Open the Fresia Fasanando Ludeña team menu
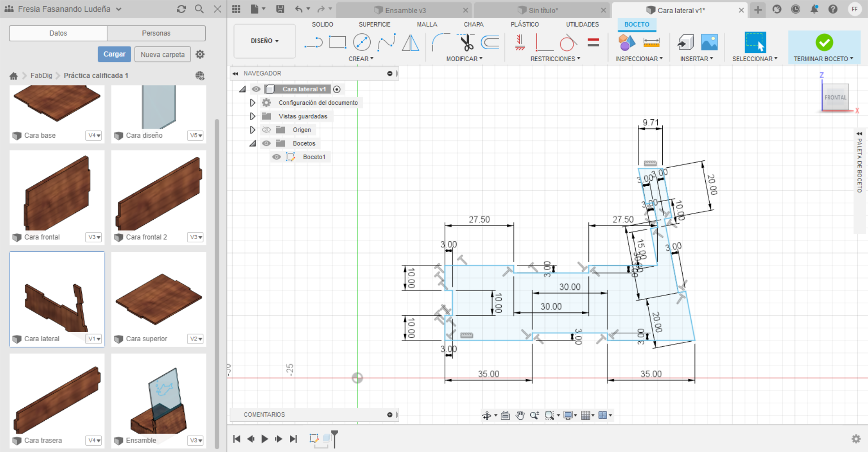Screen dimensions: 868x452 click(63, 9)
